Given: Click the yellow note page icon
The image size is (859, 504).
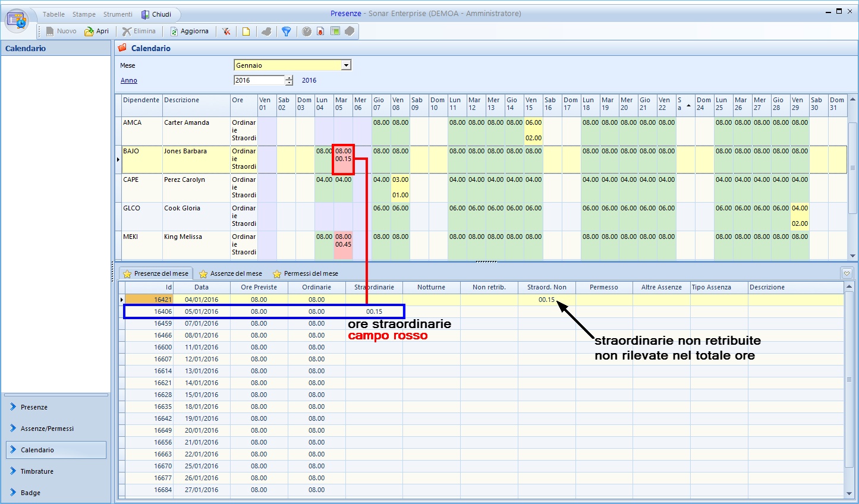Looking at the screenshot, I should [x=246, y=31].
